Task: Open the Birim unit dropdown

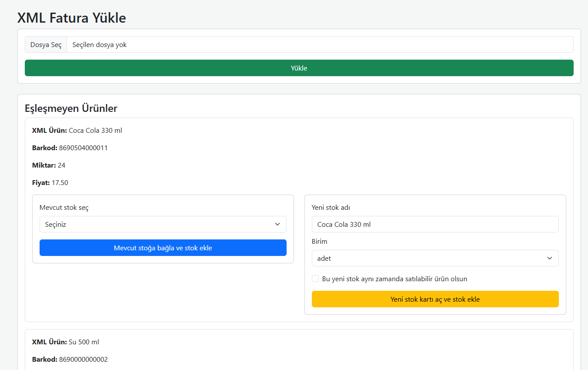Action: tap(435, 258)
